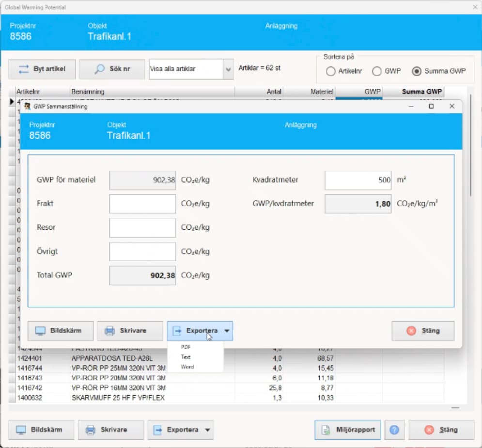This screenshot has width=482, height=448.
Task: Click the Frakt input field
Action: pos(142,204)
